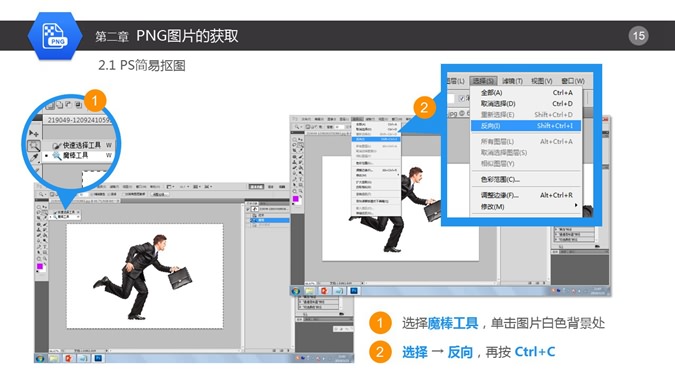Open the 滤镜(T) filter menu
Image resolution: width=675 pixels, height=380 pixels.
tap(512, 81)
